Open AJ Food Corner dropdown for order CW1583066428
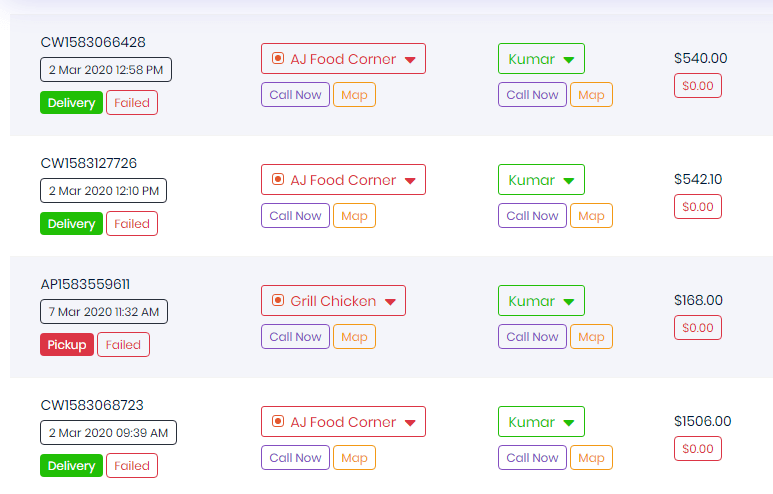This screenshot has width=773, height=494. (x=343, y=59)
